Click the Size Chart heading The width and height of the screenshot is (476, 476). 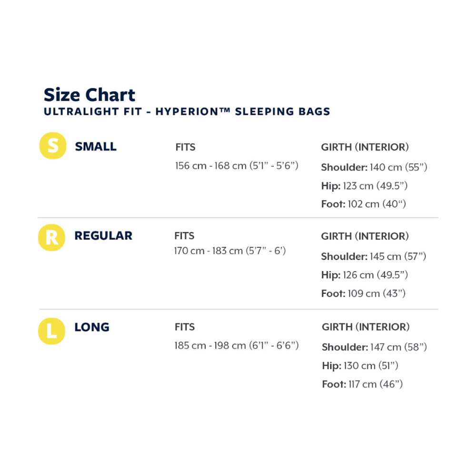(89, 95)
